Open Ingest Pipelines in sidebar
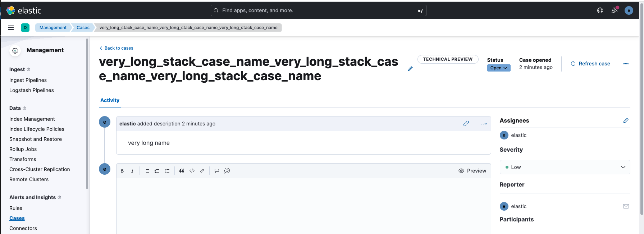The height and width of the screenshot is (234, 644). 28,80
